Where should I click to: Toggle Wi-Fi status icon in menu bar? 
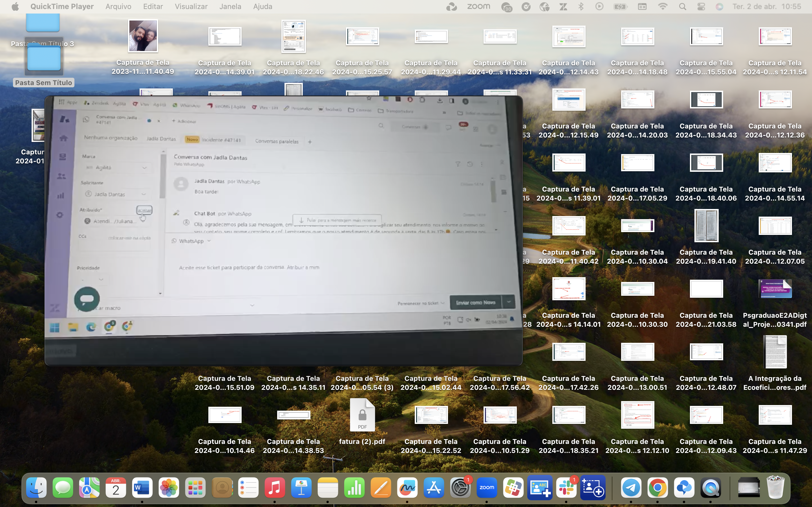point(662,6)
